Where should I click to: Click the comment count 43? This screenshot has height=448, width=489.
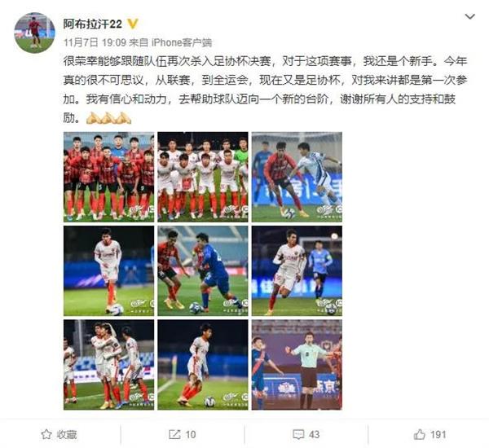314,434
